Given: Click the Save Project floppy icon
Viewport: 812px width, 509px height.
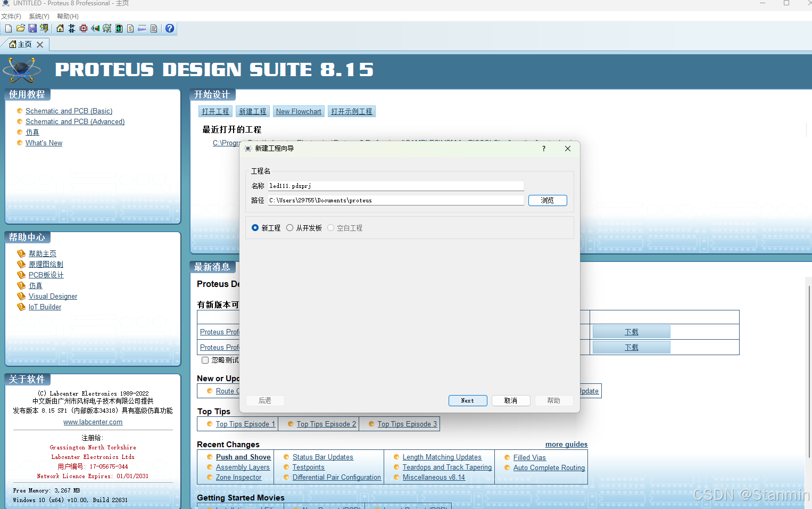Looking at the screenshot, I should point(32,28).
